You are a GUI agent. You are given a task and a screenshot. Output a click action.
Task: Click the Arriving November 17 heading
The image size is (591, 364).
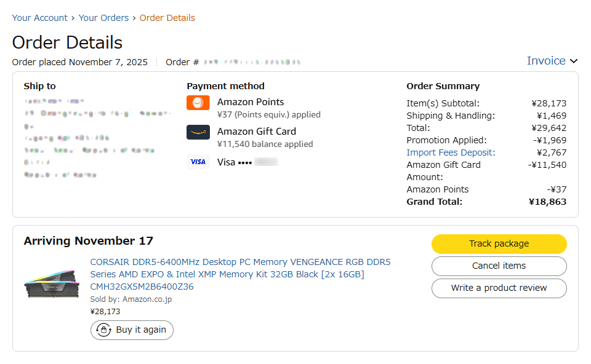coord(88,241)
